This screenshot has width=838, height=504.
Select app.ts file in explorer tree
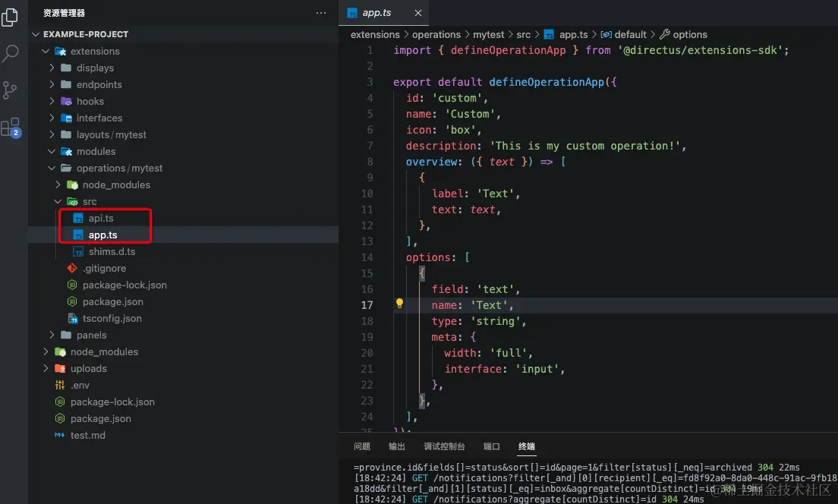pos(102,235)
